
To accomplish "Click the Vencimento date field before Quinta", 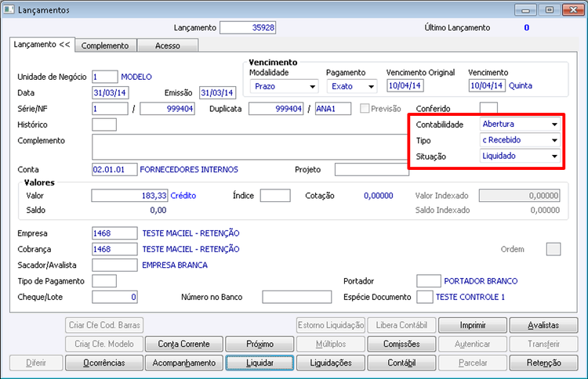I will 487,85.
